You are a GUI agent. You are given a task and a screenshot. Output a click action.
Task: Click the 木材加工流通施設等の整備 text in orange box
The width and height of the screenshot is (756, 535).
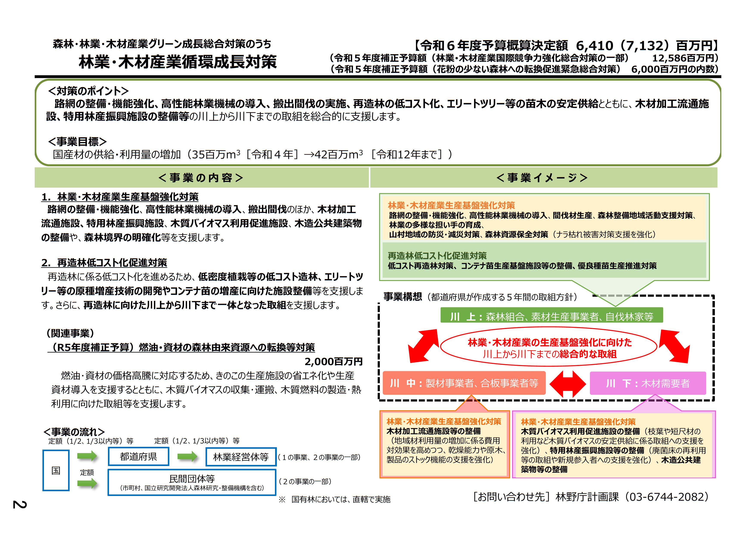coord(433,431)
